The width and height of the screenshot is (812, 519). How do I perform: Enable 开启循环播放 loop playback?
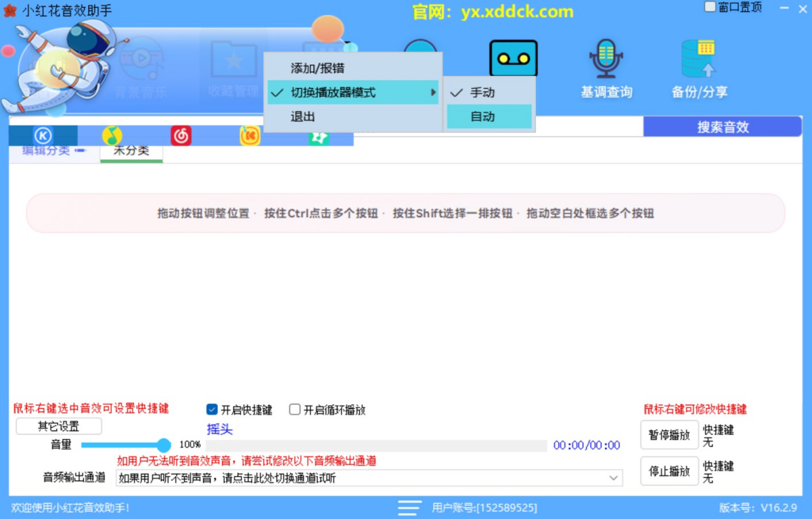(294, 409)
